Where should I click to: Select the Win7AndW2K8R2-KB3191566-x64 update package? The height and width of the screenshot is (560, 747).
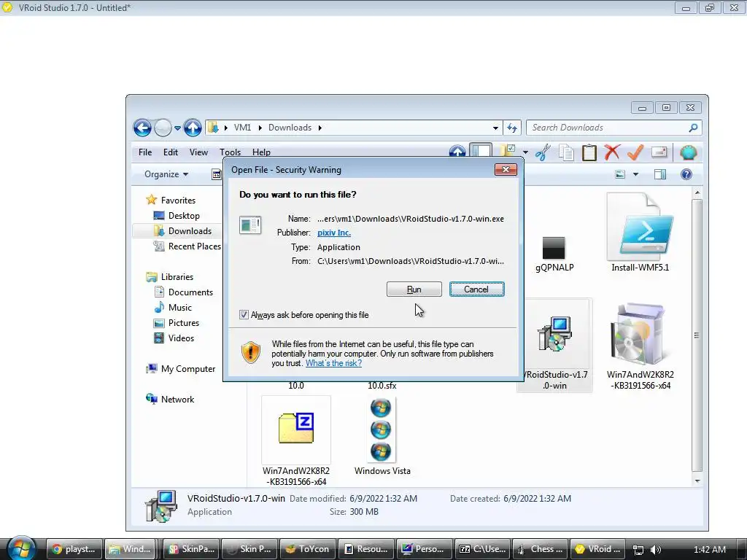[x=640, y=346]
